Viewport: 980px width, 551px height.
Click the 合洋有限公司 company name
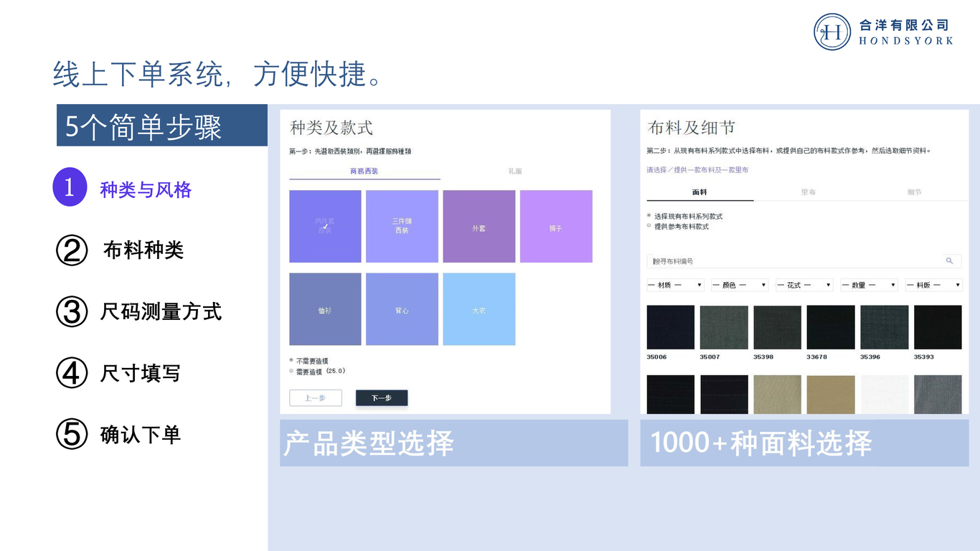pos(904,25)
